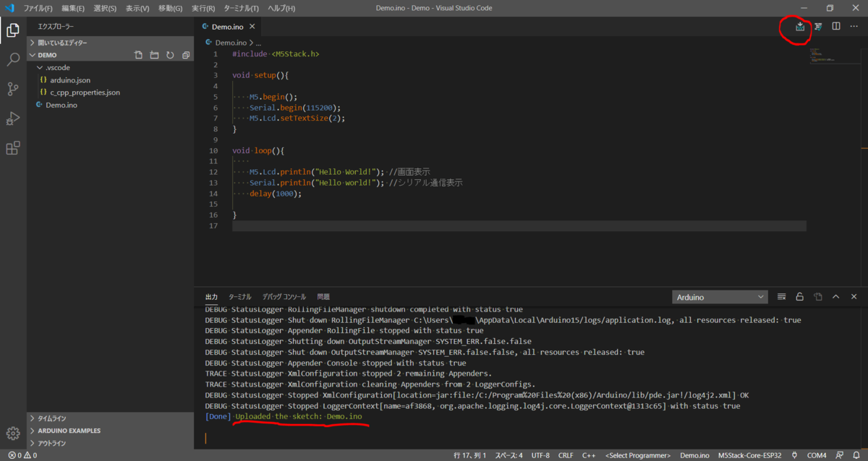Click Demo.ino in the breadcrumb bar

pos(231,43)
